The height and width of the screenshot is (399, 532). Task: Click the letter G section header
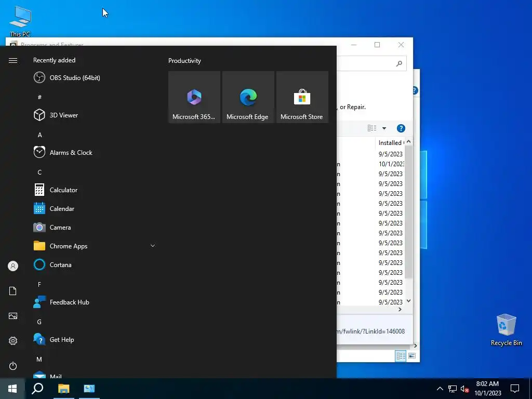[39, 322]
